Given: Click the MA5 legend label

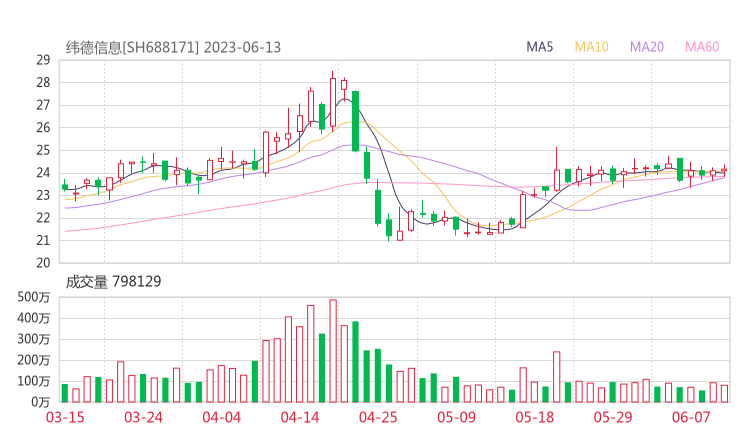Looking at the screenshot, I should pyautogui.click(x=539, y=47).
